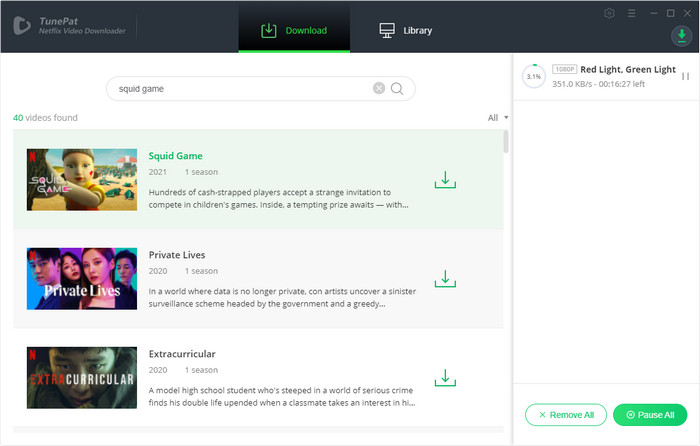This screenshot has width=700, height=446.
Task: Close the TunePat window
Action: pyautogui.click(x=688, y=13)
